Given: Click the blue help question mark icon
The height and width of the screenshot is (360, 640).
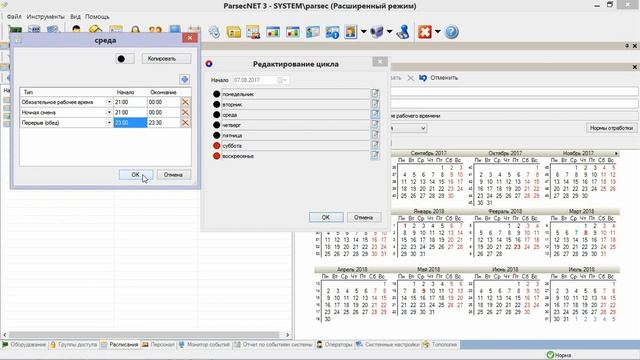Looking at the screenshot, I should pyautogui.click(x=451, y=32).
